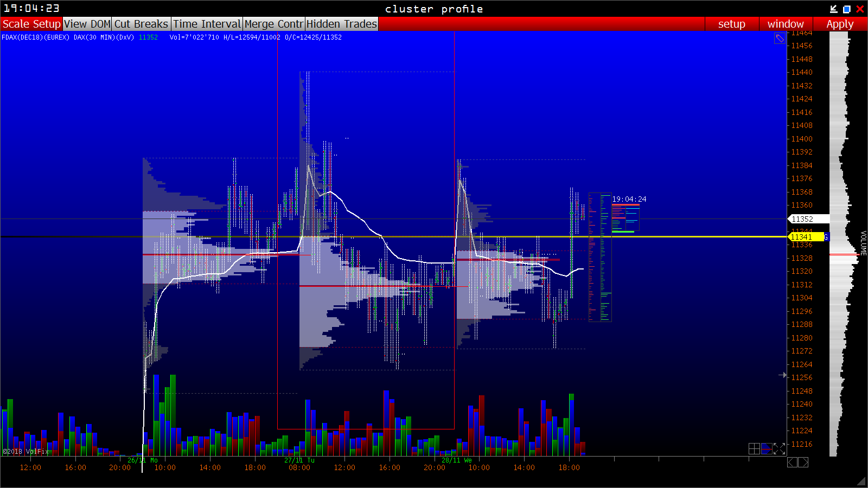This screenshot has height=488, width=868.
Task: Click the orange tag drawing tool icon
Action: point(780,38)
